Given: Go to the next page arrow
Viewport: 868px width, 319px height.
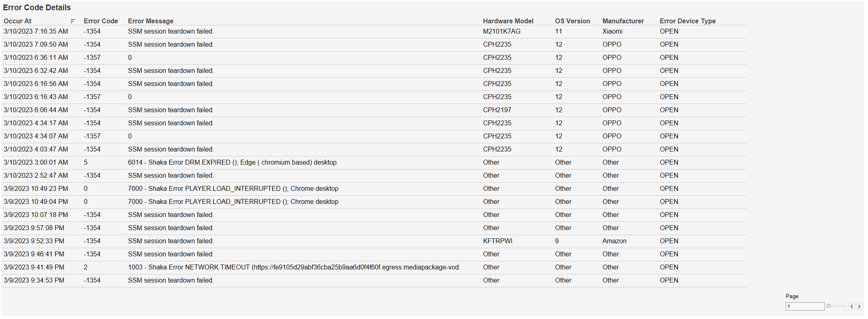Looking at the screenshot, I should coord(859,306).
